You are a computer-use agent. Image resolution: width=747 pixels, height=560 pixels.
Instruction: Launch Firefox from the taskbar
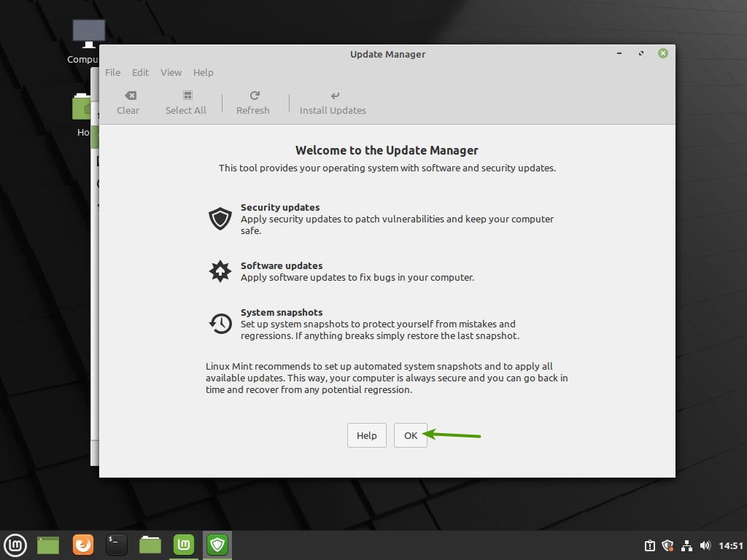click(x=83, y=545)
